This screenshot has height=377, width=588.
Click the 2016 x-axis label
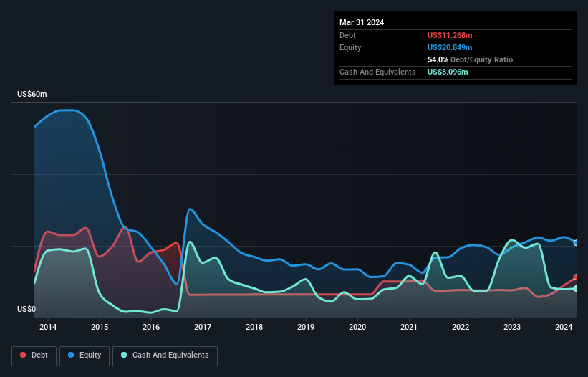pos(151,327)
